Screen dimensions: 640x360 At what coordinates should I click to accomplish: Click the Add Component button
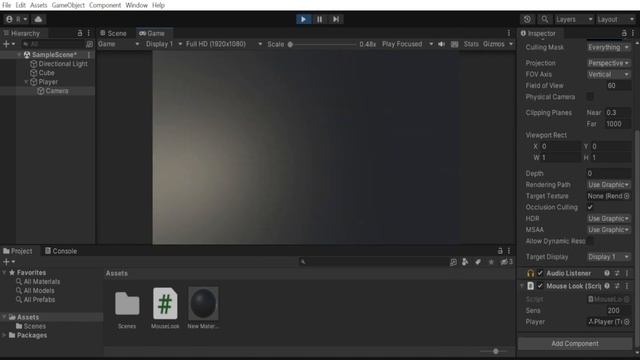click(575, 344)
